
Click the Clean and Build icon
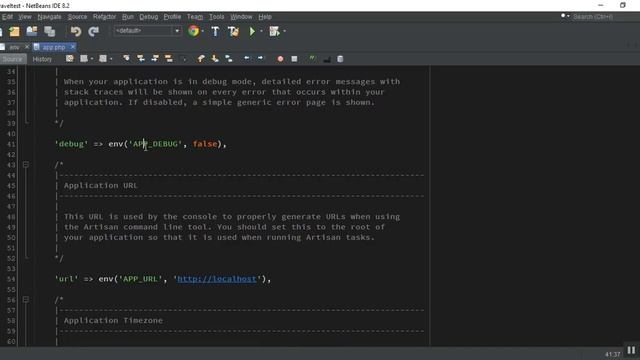pyautogui.click(x=233, y=31)
